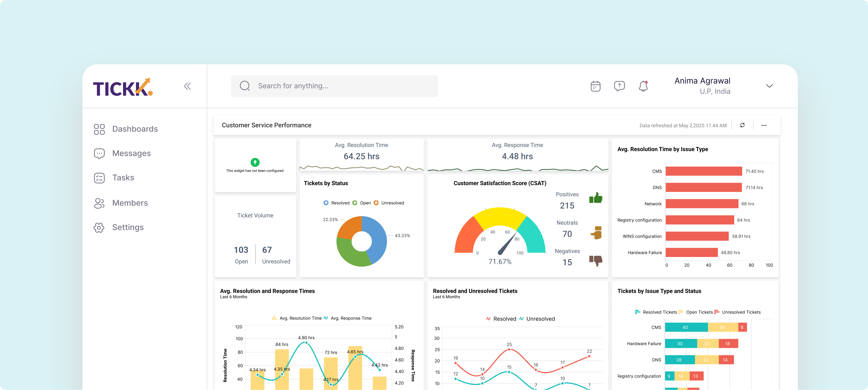Click the Settings gear icon
The height and width of the screenshot is (390, 868).
99,228
